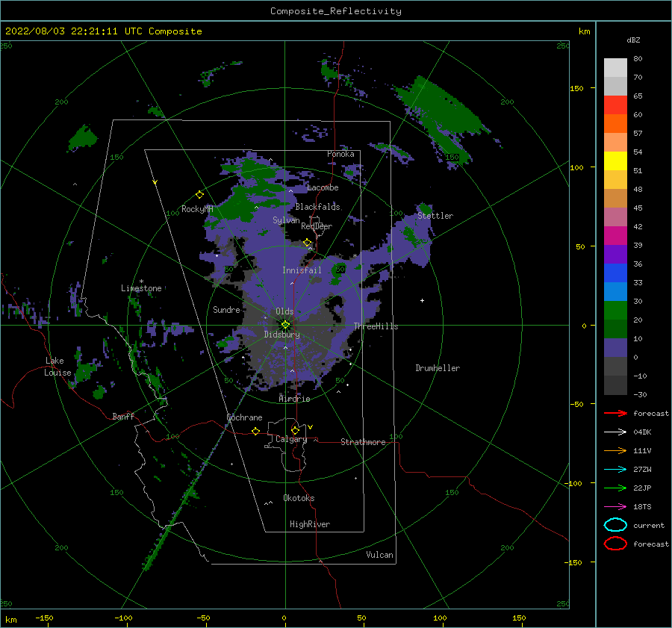The height and width of the screenshot is (628, 672).
Task: Click the Vulcan city label
Action: click(x=379, y=555)
